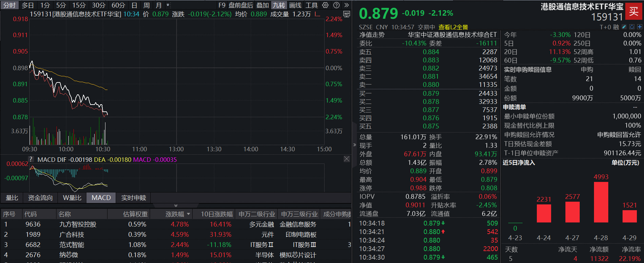This screenshot has height=263, width=644.
Task: Switch to 1分 chart period
Action: 45,5
